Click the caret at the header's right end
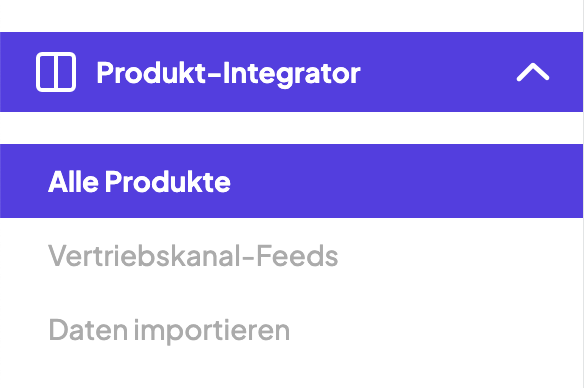 click(x=533, y=72)
